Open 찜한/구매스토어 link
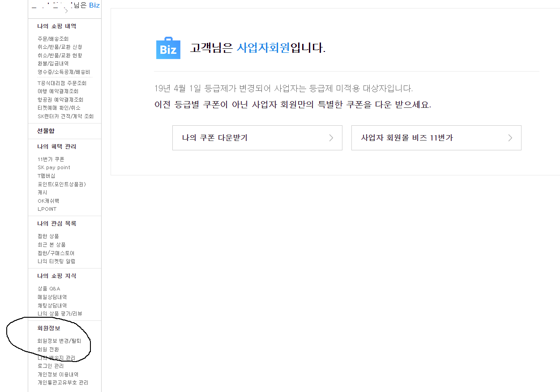 pyautogui.click(x=56, y=253)
